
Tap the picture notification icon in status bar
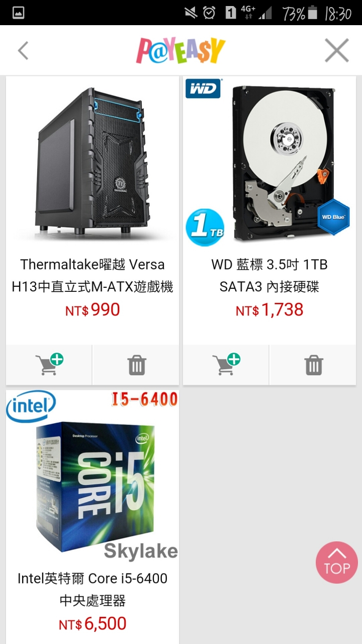[x=19, y=13]
